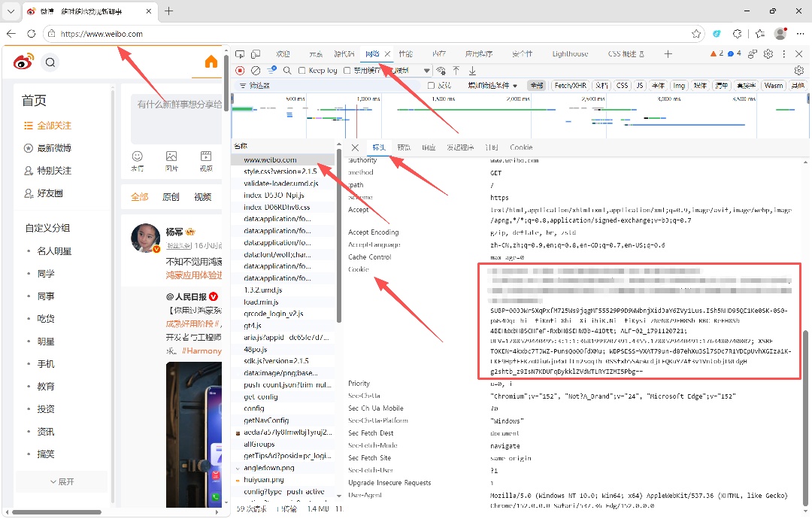Select 最新微博 in left sidebar

click(x=47, y=148)
